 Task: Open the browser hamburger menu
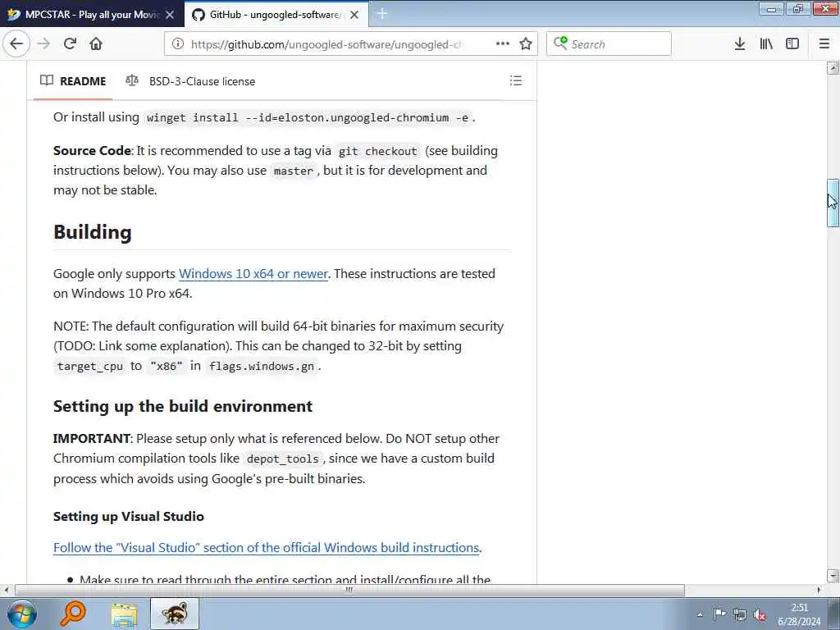(824, 44)
